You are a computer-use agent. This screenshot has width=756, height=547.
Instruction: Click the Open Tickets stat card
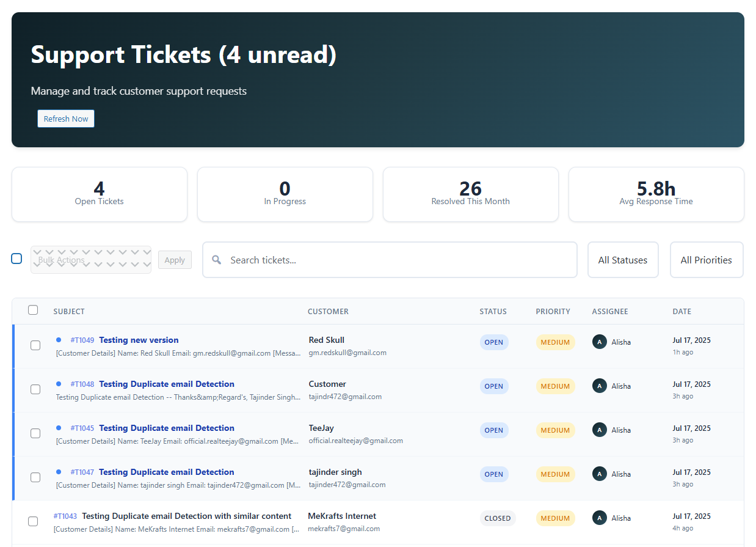[100, 194]
